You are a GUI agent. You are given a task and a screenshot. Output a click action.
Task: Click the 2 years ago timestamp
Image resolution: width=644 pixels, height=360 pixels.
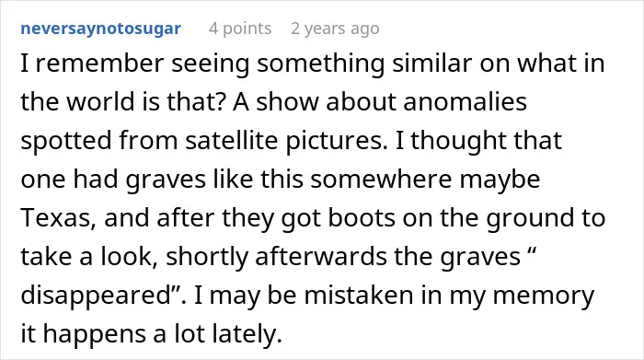point(335,29)
